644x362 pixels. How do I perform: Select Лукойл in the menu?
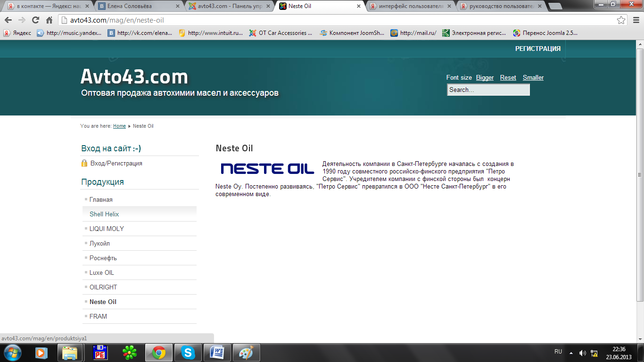click(x=140, y=243)
